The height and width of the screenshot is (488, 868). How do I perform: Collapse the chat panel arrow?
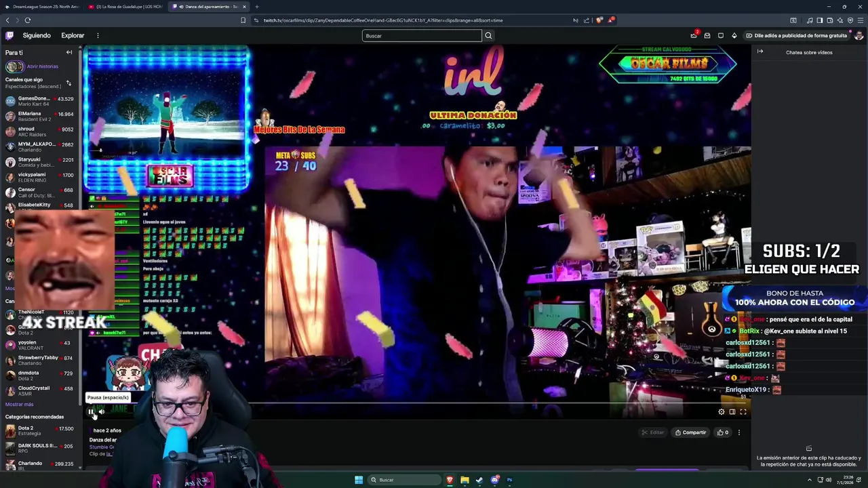click(760, 52)
